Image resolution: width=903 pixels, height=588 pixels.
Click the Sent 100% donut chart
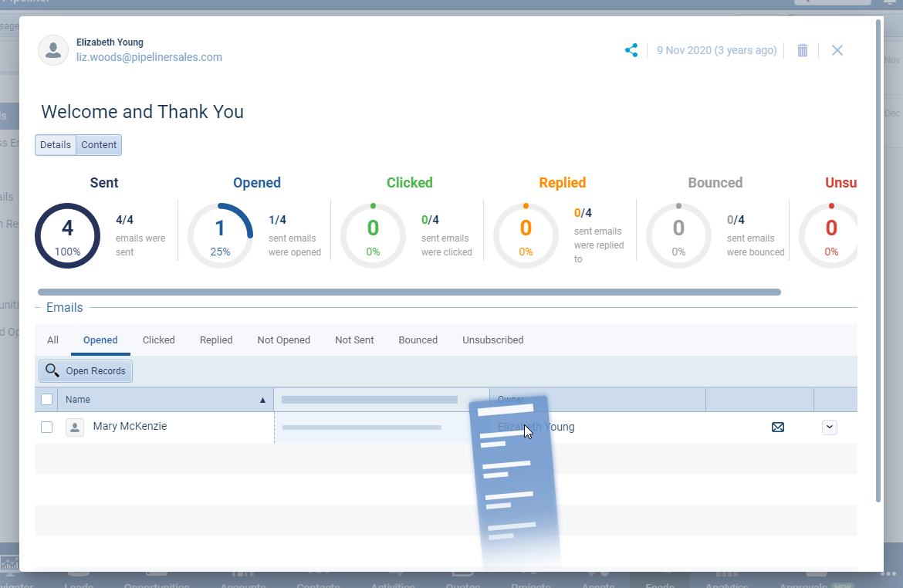coord(68,236)
